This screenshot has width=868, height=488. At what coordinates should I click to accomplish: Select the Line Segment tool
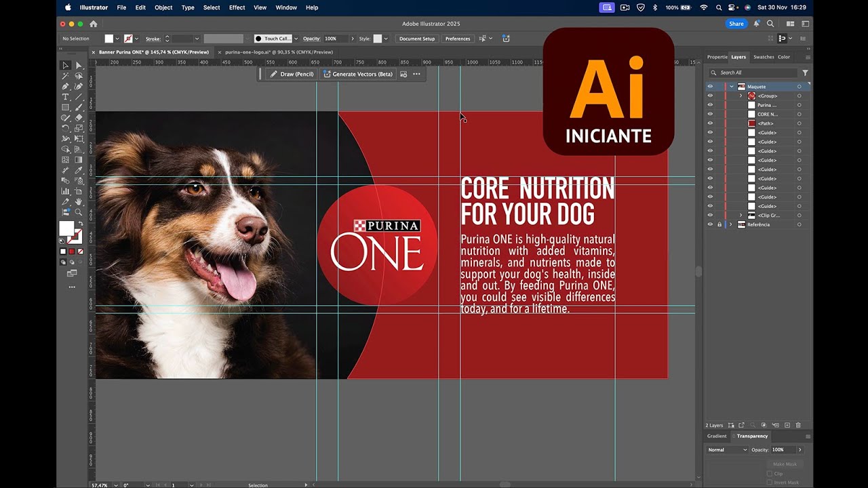pyautogui.click(x=79, y=97)
